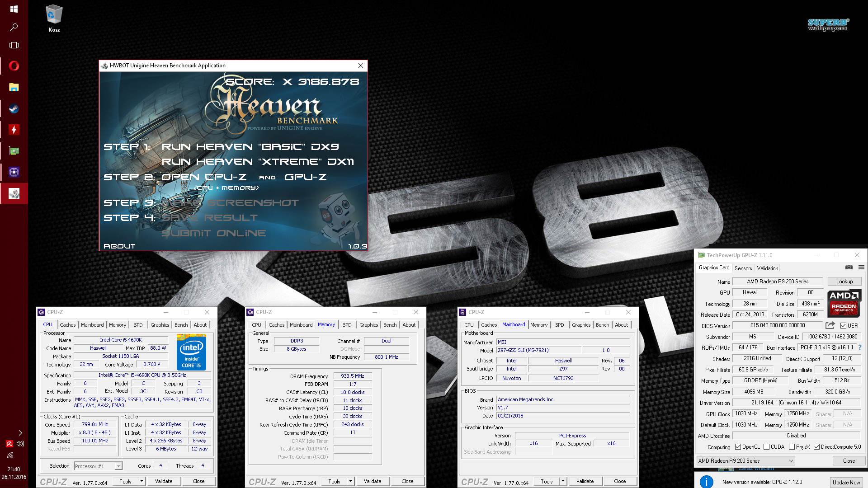868x488 pixels.
Task: Open Avira tray icon
Action: click(9, 444)
